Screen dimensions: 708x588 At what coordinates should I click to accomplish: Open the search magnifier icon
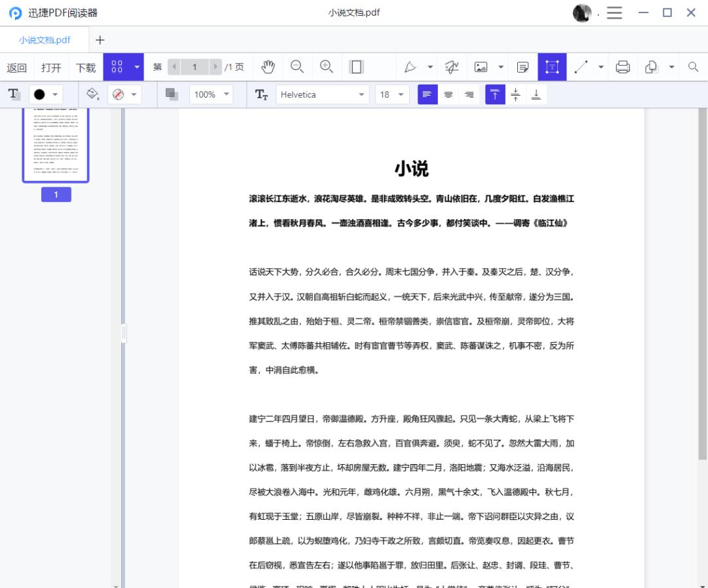691,66
